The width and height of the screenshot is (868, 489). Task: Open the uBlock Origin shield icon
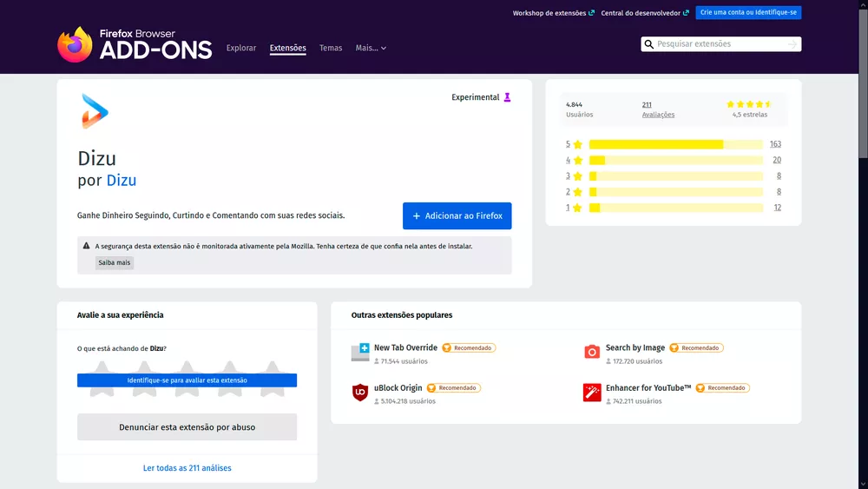tap(360, 393)
